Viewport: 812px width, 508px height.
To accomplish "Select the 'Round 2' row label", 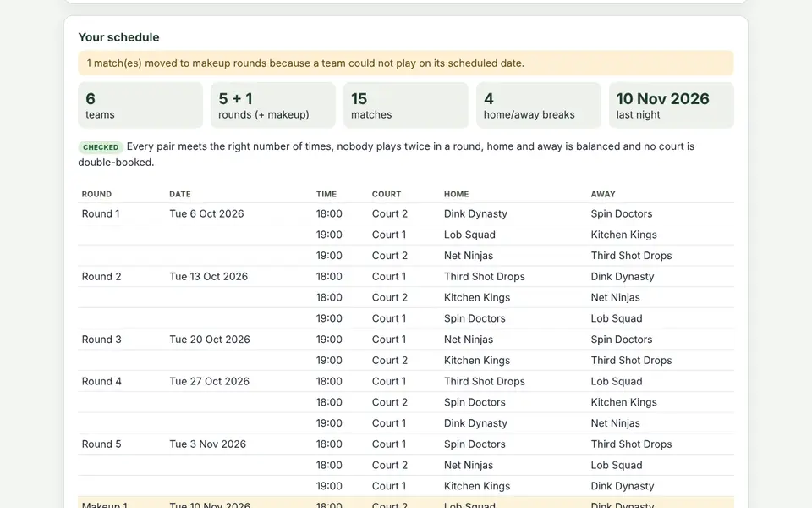I will click(101, 277).
